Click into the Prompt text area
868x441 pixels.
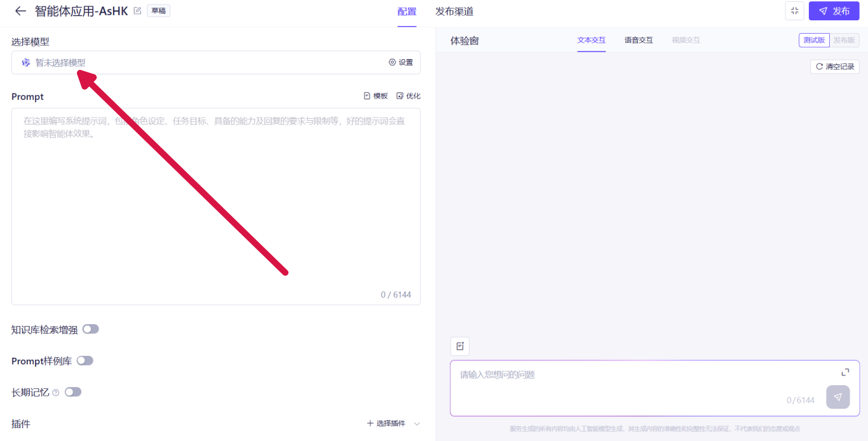point(216,207)
